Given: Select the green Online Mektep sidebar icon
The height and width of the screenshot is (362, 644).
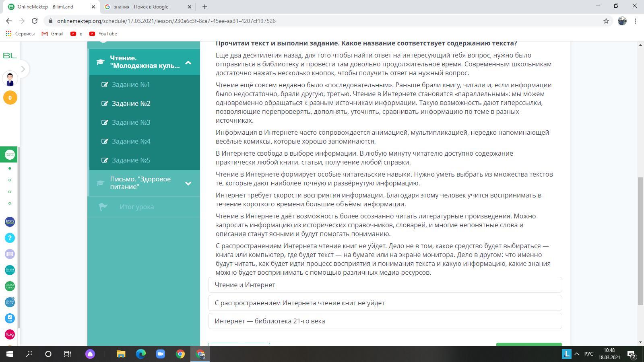Looking at the screenshot, I should tap(10, 154).
